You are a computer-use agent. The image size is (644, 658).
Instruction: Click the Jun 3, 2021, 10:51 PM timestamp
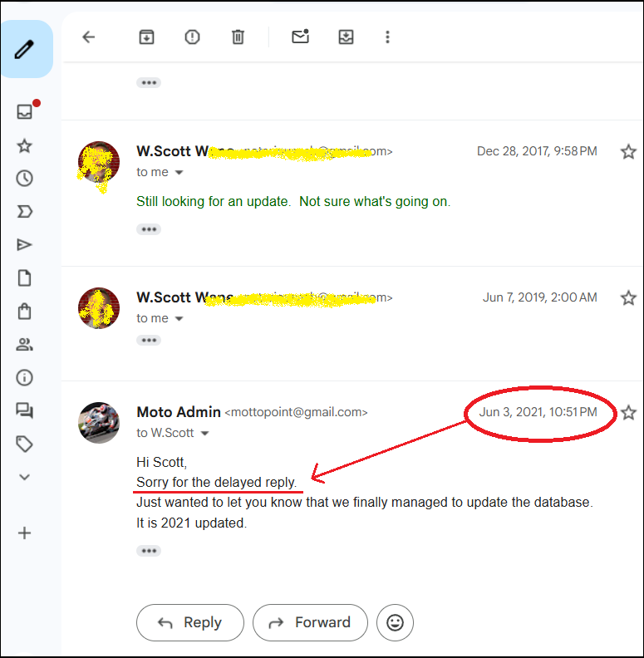click(538, 412)
